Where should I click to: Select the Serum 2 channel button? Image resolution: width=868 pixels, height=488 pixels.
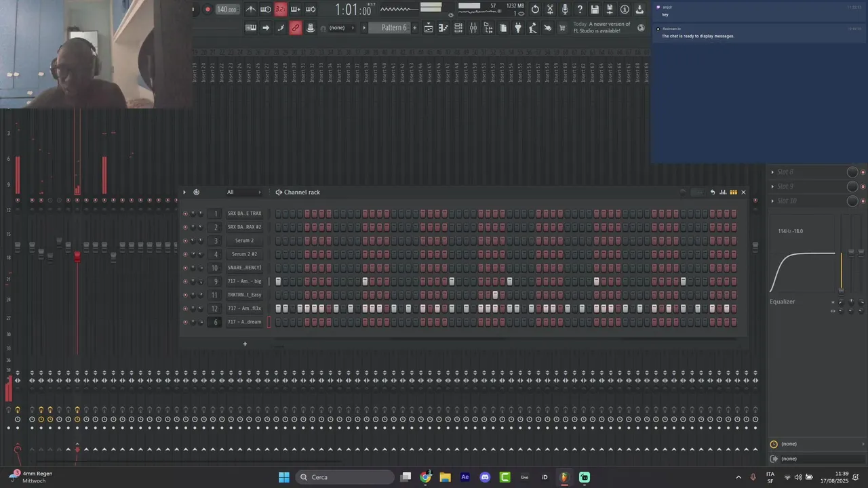pos(244,241)
